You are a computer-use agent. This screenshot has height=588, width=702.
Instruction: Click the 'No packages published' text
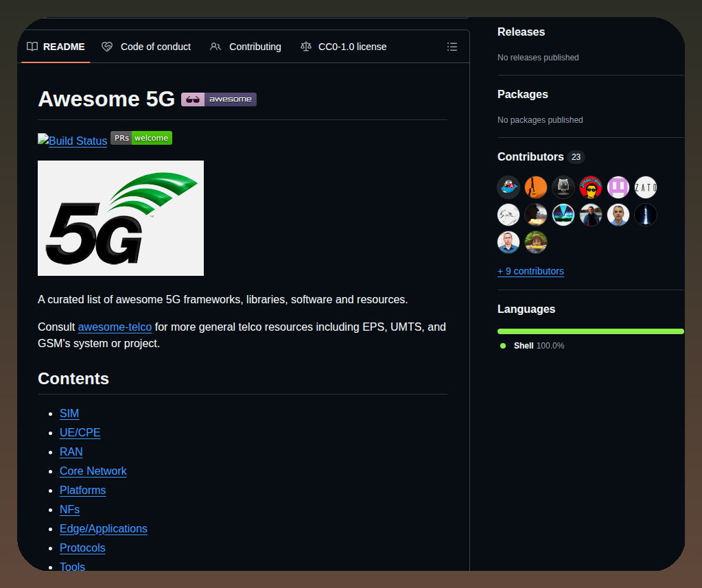point(540,120)
